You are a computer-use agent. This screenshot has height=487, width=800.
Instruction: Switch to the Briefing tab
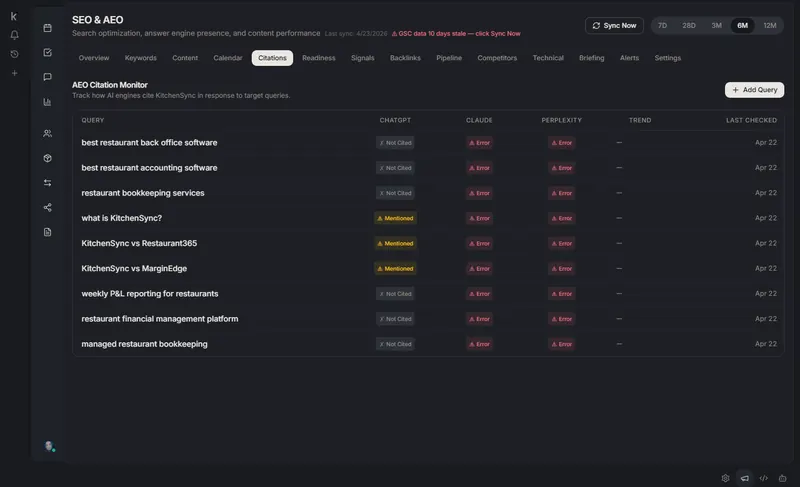(x=591, y=58)
